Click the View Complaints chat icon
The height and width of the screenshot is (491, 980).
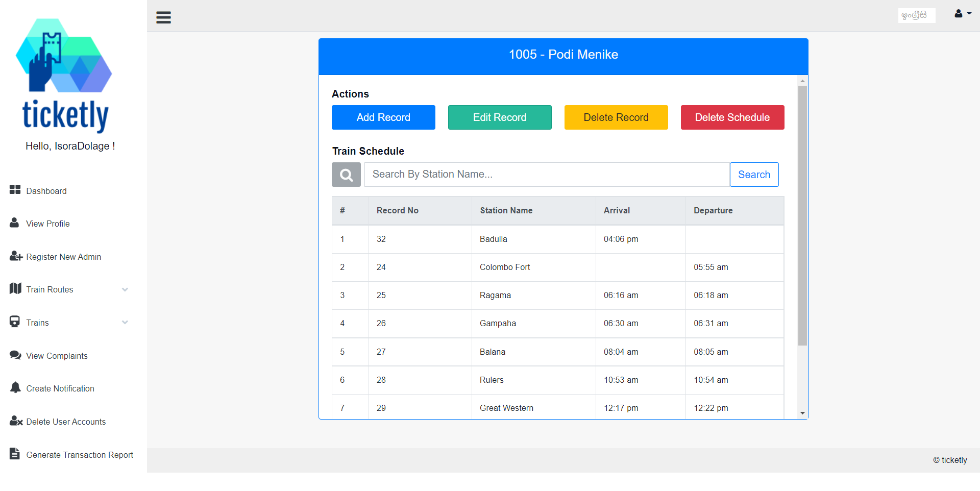pos(15,355)
